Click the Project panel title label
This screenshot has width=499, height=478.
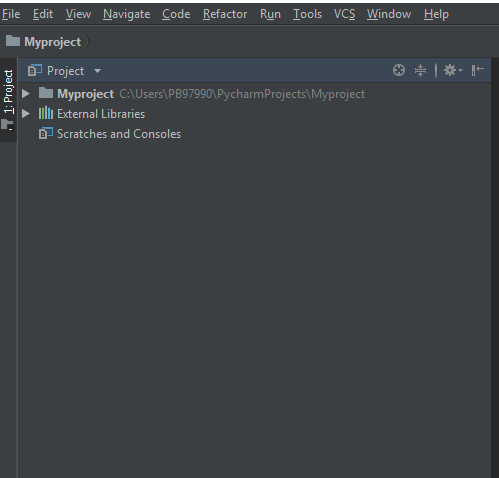click(65, 71)
